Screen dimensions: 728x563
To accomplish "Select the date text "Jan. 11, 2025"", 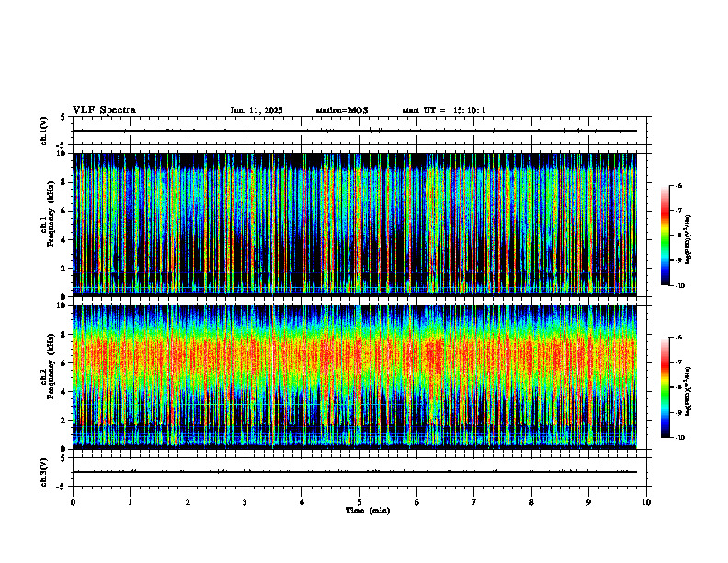I will [256, 110].
